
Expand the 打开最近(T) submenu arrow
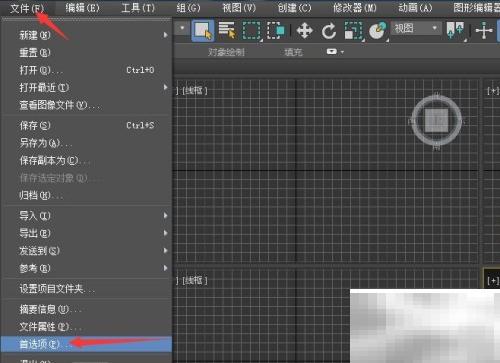165,87
